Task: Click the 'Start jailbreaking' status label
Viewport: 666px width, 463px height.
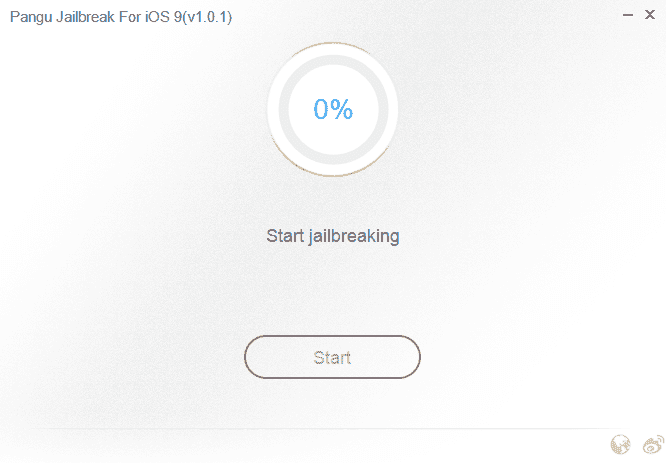Action: (333, 236)
